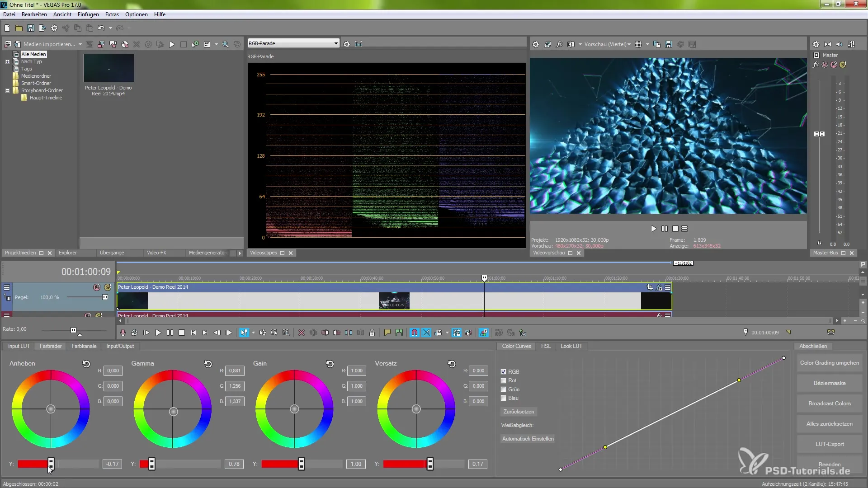Click the Alles zurücksetzen button
The image size is (868, 488).
[830, 424]
